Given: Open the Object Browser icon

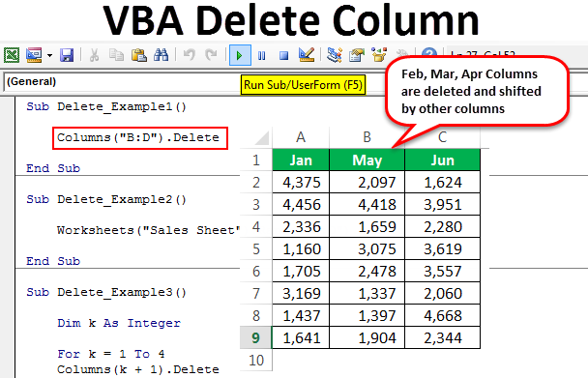Looking at the screenshot, I should point(379,55).
